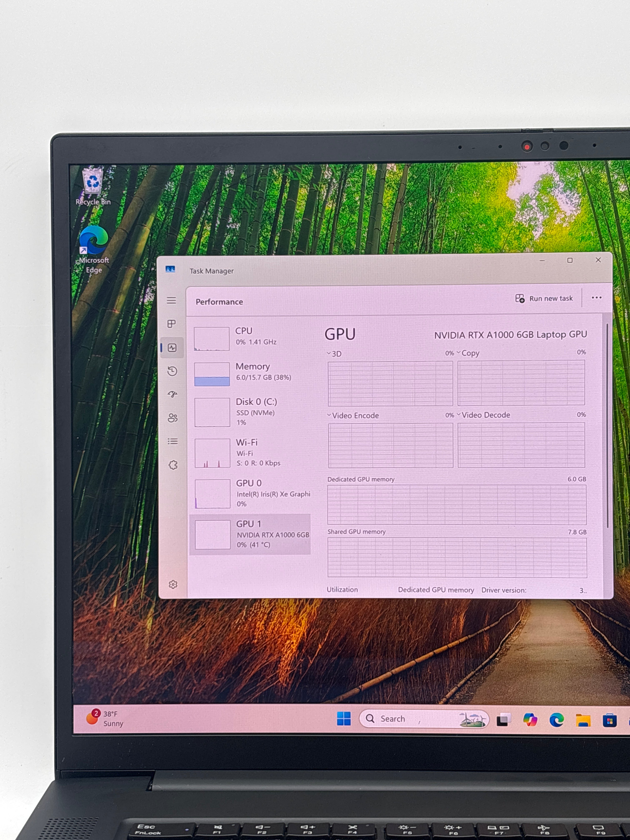This screenshot has height=840, width=630.
Task: Click the 'Performance' page heading
Action: tap(220, 302)
